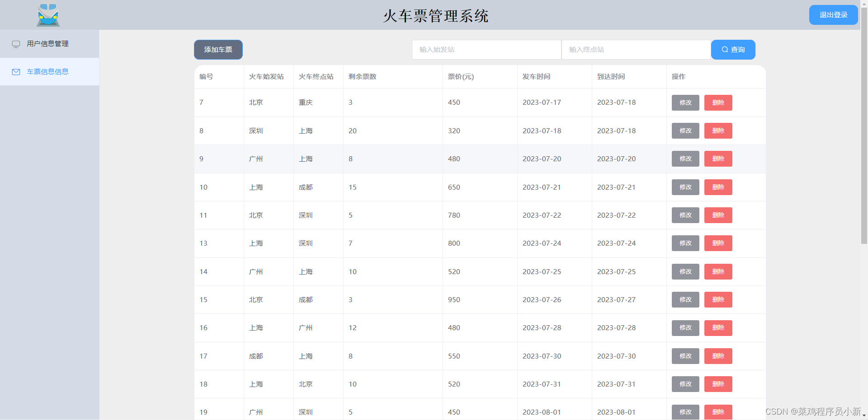868x420 pixels.
Task: Click the 火车票管理系统 title text
Action: 436,16
